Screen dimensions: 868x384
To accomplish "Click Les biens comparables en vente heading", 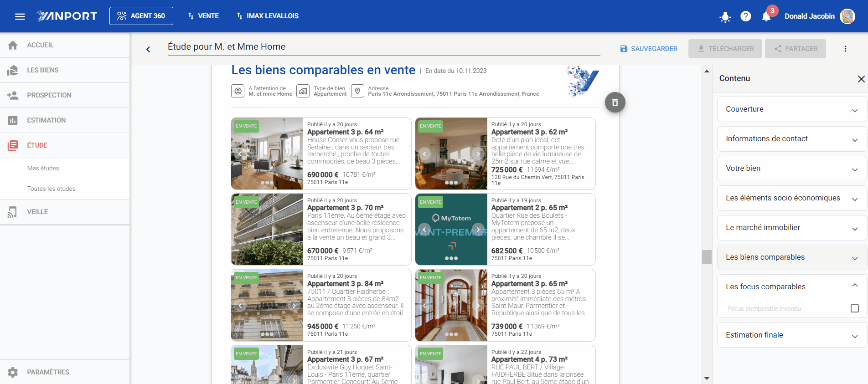I will [323, 70].
